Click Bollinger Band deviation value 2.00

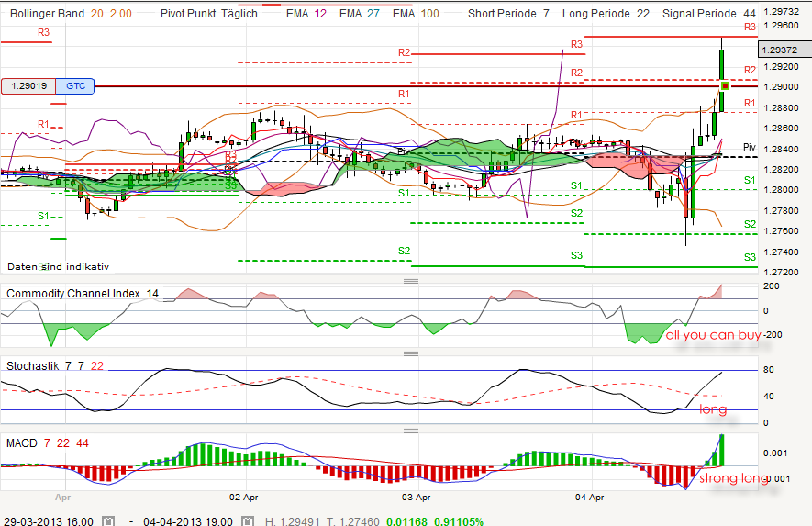point(121,14)
